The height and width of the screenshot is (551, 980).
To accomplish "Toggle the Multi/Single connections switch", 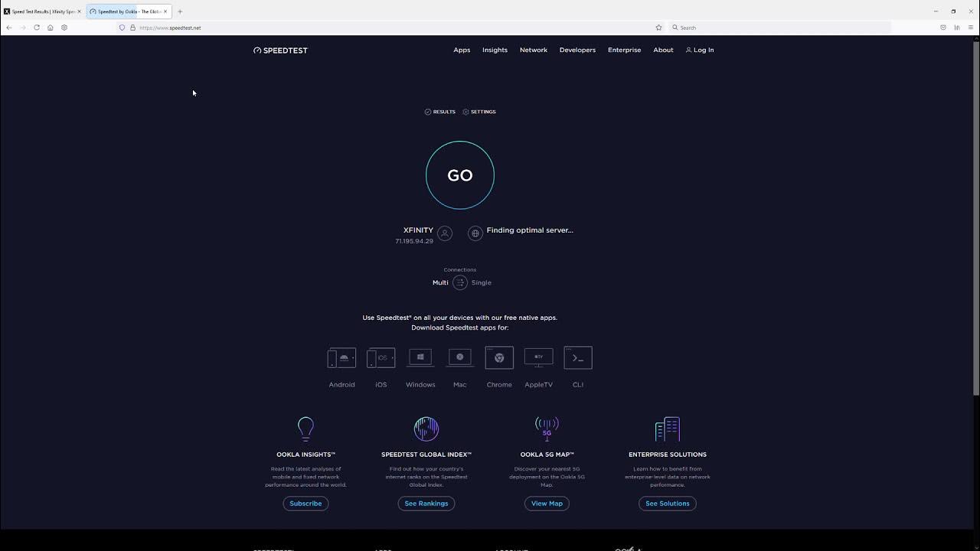I will click(x=460, y=282).
